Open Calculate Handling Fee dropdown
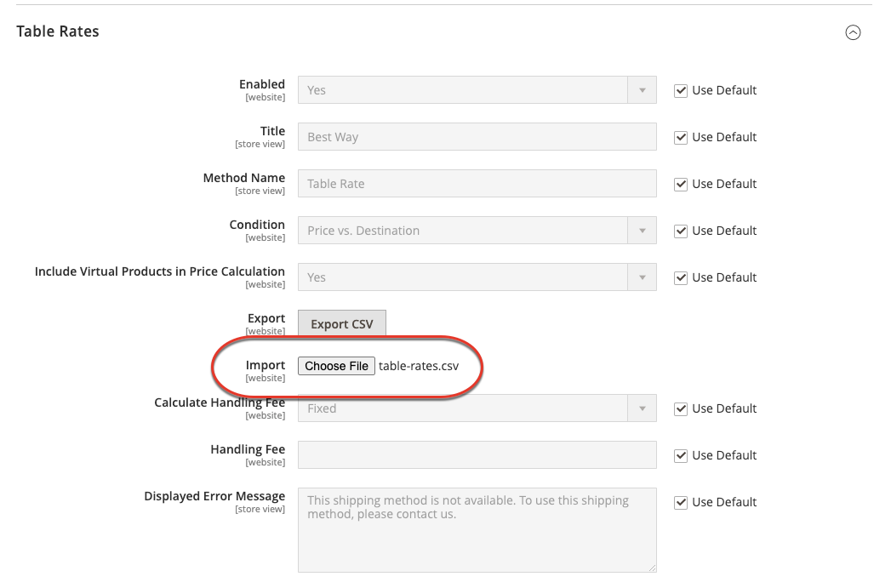The image size is (891, 588). 477,408
